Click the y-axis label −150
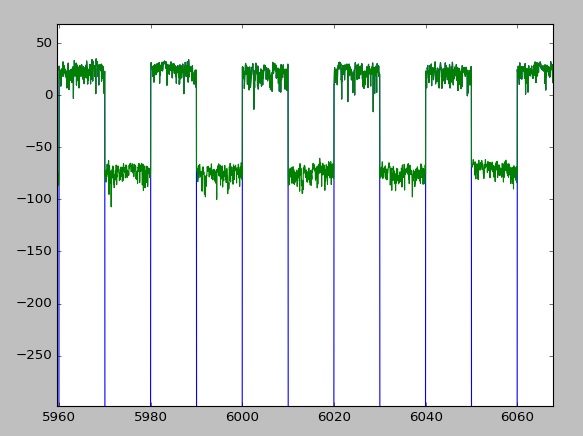This screenshot has height=436, width=583. coord(35,251)
